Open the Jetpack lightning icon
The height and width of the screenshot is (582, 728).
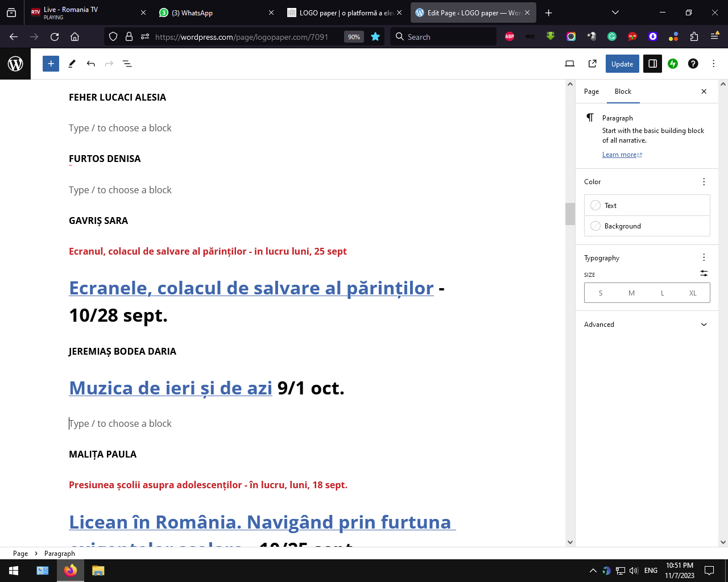(x=673, y=64)
